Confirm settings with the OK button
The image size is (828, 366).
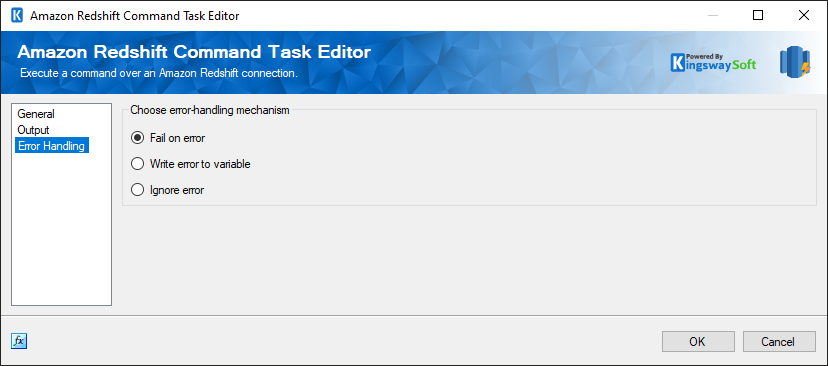pos(698,341)
